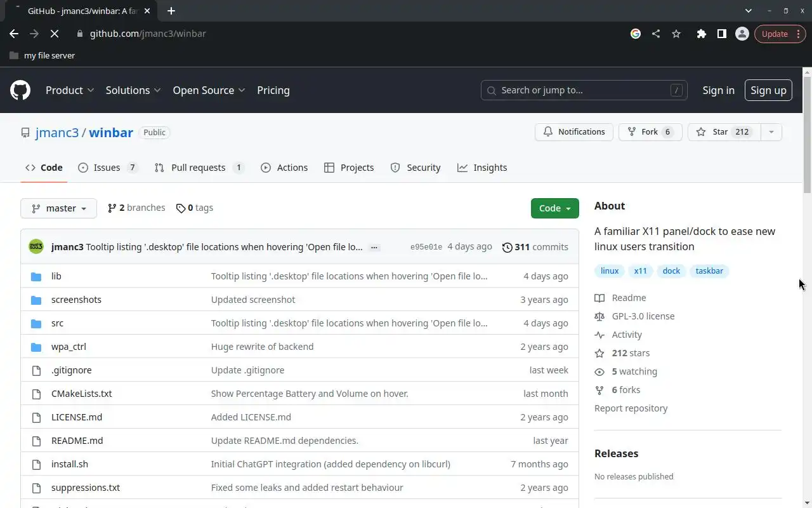Switch to the Pull requests tab
The width and height of the screenshot is (812, 508).
tap(199, 168)
